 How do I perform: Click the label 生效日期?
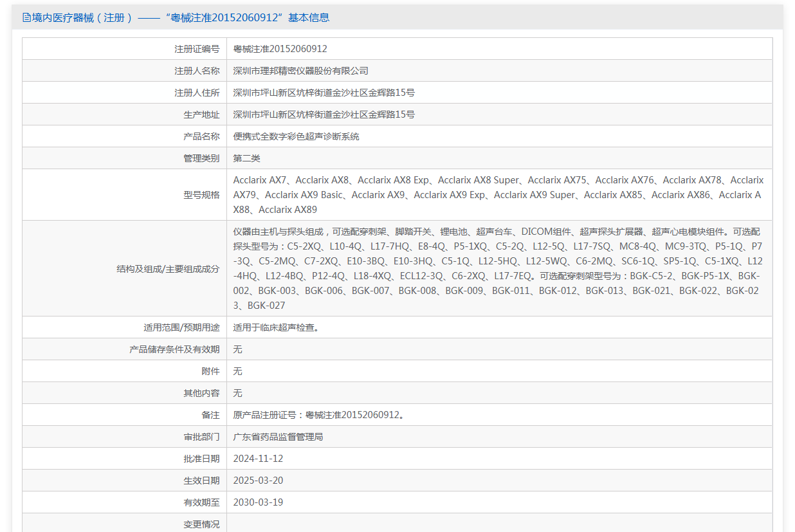tap(201, 481)
